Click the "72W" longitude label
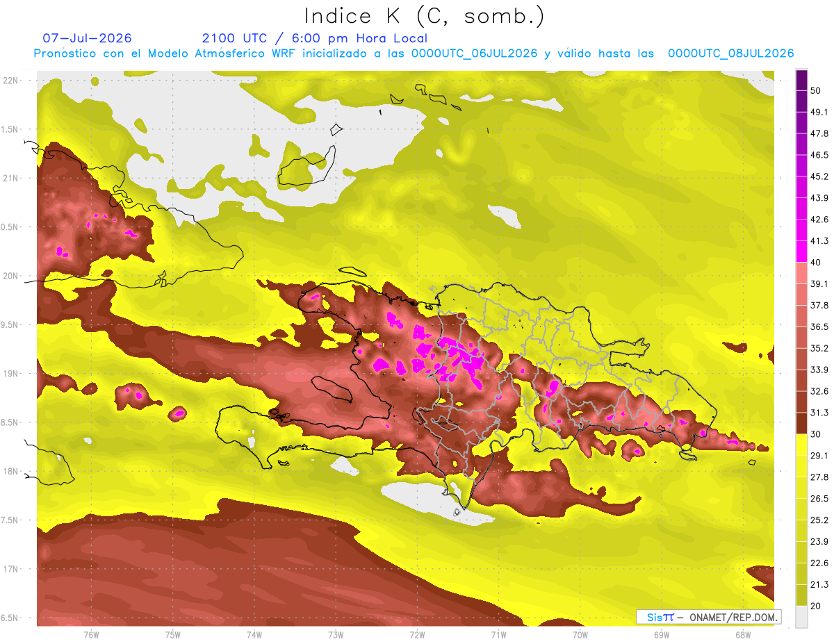 (x=417, y=635)
